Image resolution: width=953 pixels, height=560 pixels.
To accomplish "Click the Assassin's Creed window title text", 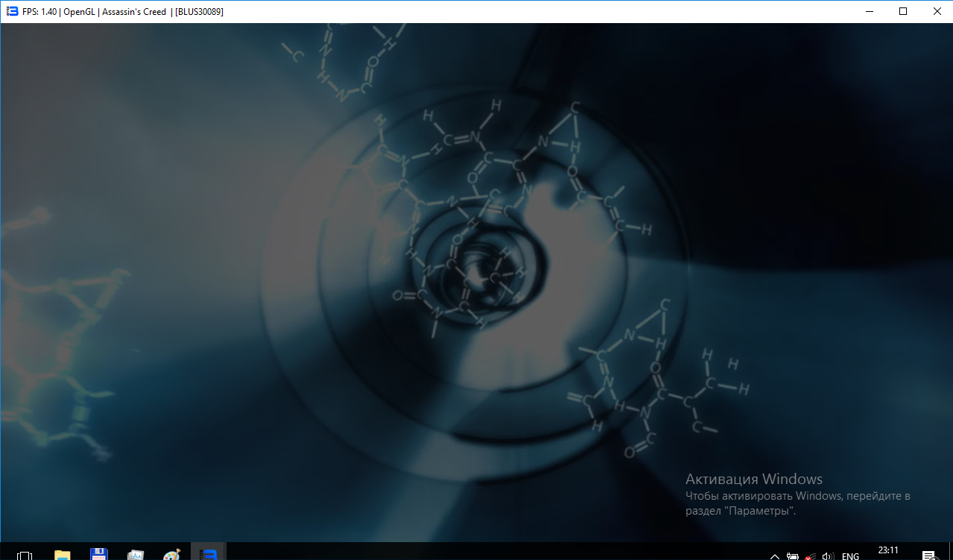I will [x=134, y=11].
